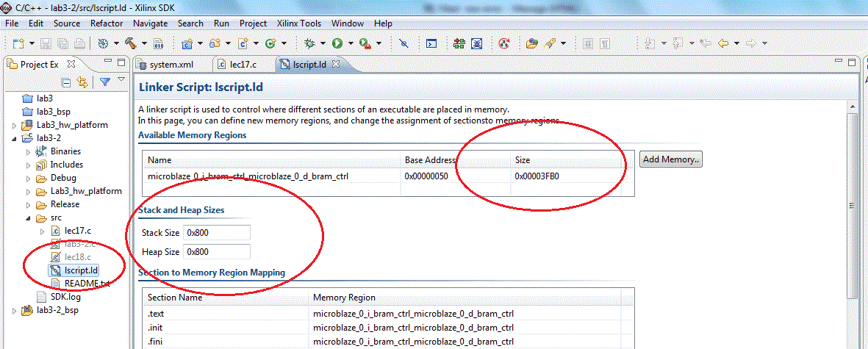Click the Debug bug icon
Screen dimensions: 868x349
[x=310, y=44]
